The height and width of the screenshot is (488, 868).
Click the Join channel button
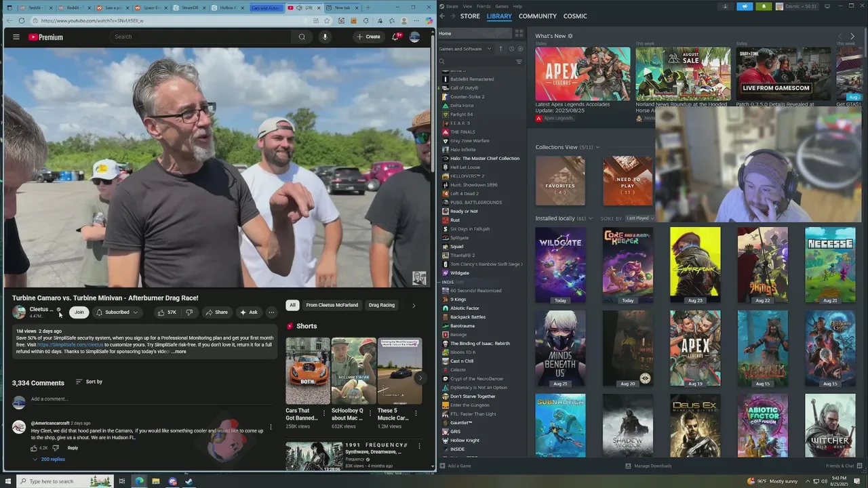point(79,312)
